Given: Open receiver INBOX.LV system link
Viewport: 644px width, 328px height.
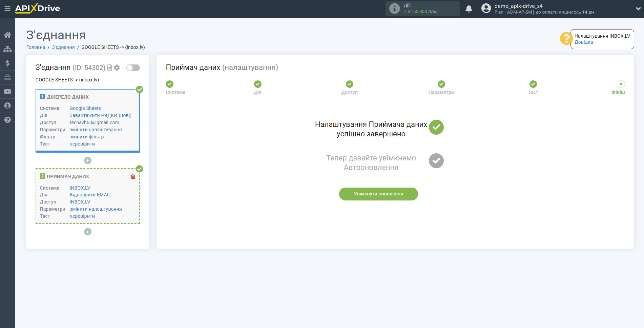Looking at the screenshot, I should pos(80,188).
